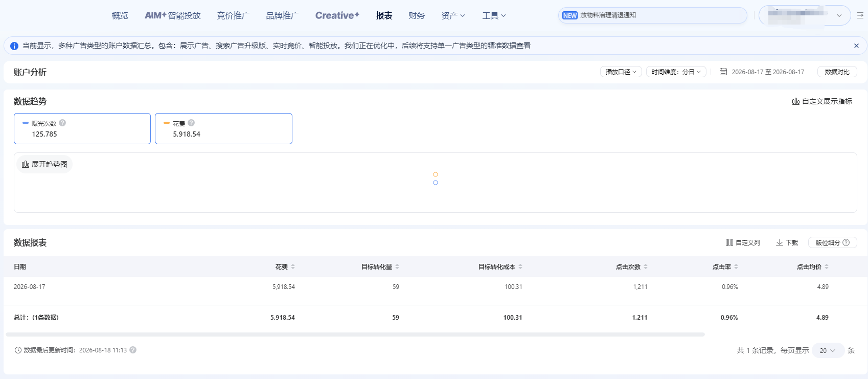Image resolution: width=868 pixels, height=379 pixels.
Task: Click the horizontal table scrollbar
Action: 355,335
